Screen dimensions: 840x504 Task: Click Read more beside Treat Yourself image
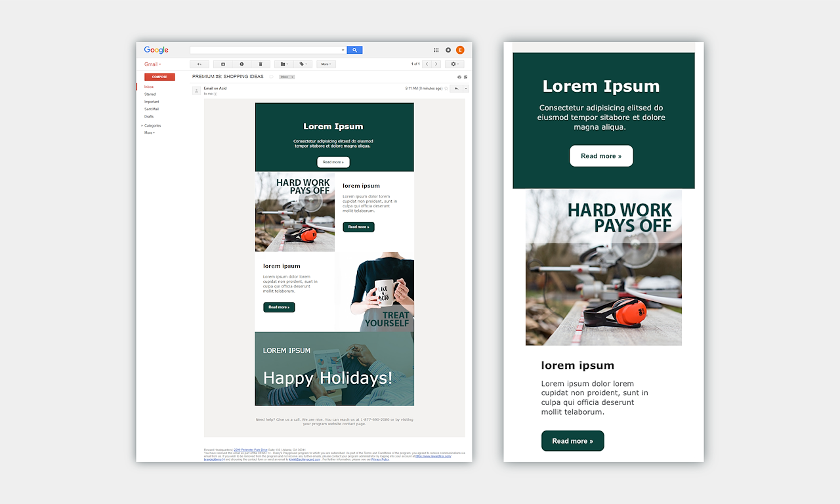point(279,307)
